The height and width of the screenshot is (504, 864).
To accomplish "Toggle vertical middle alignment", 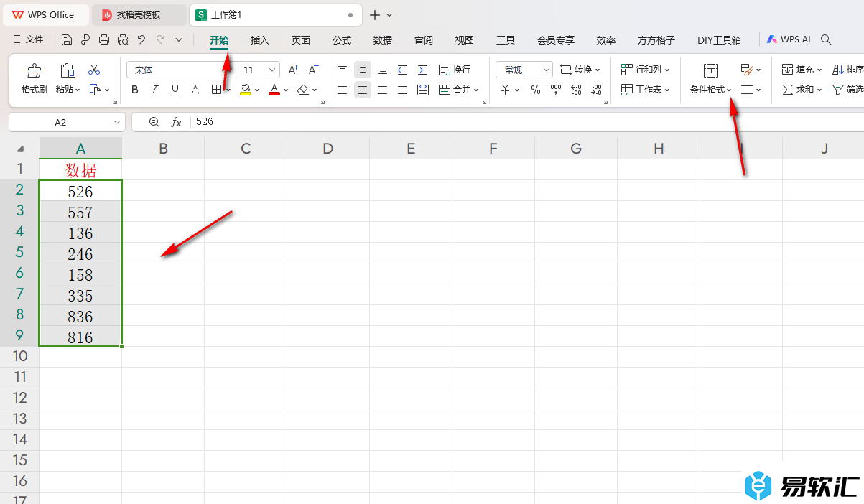I will [363, 70].
